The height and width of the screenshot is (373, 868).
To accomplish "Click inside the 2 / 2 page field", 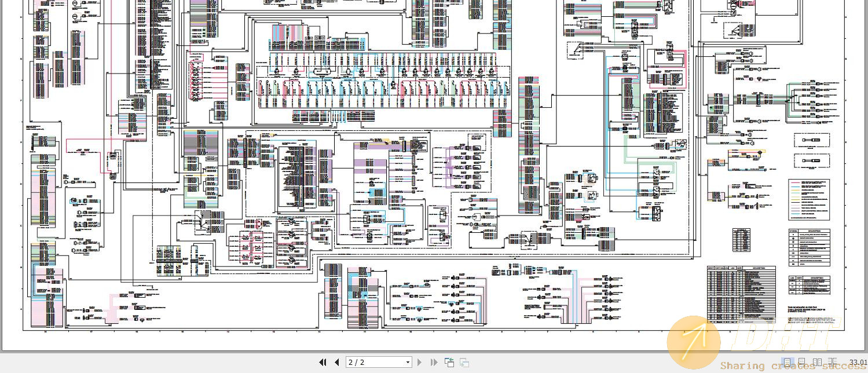I will pyautogui.click(x=371, y=362).
